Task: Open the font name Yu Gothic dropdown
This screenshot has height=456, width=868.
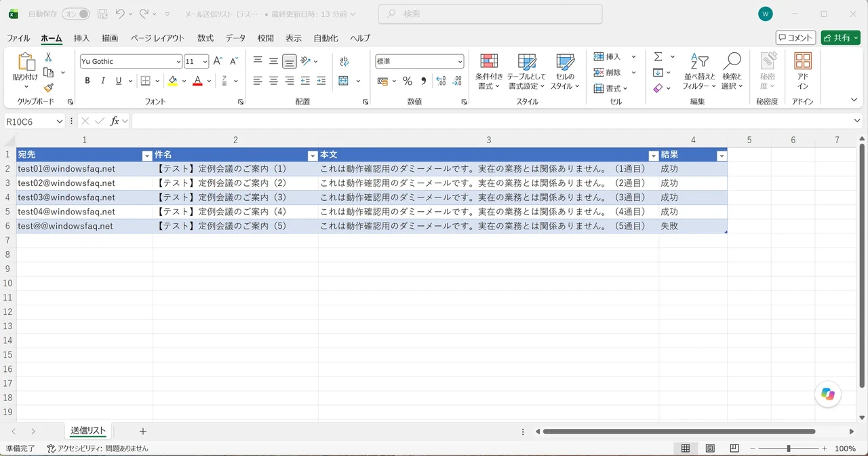Action: point(178,62)
